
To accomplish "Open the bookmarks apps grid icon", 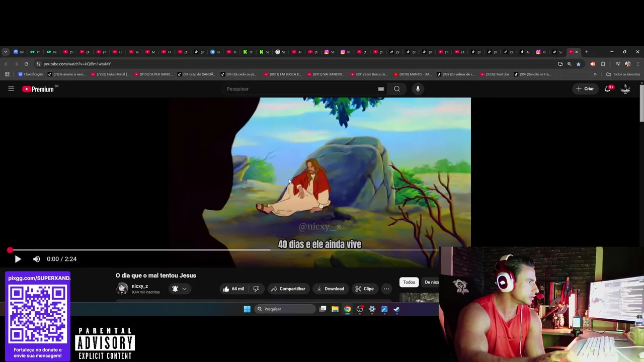I will pos(7,74).
